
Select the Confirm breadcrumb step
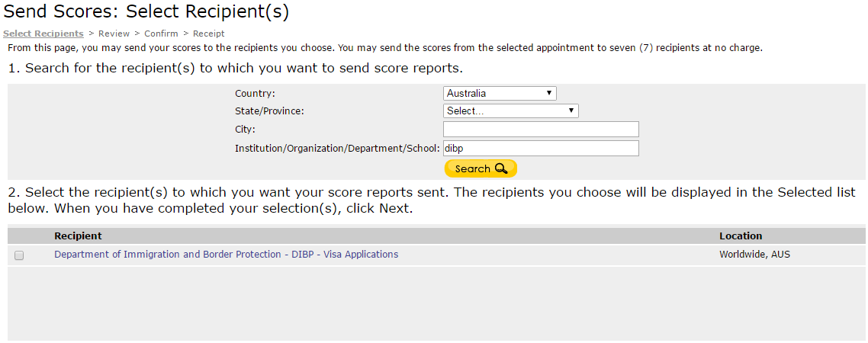[161, 34]
